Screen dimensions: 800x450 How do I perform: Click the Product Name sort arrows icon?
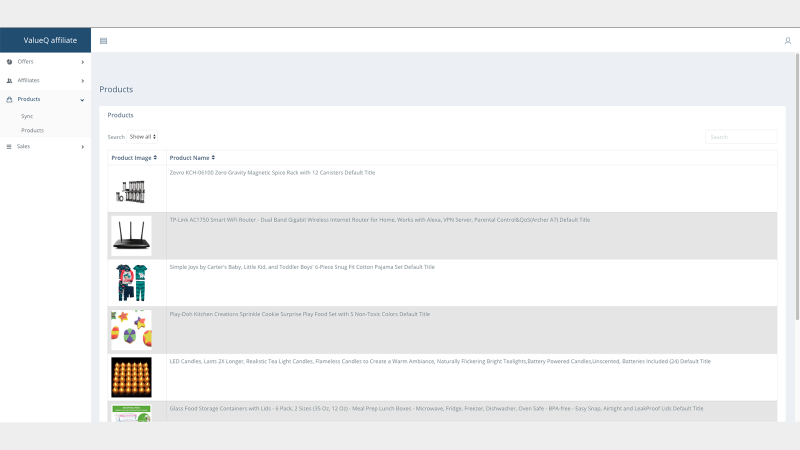point(213,158)
